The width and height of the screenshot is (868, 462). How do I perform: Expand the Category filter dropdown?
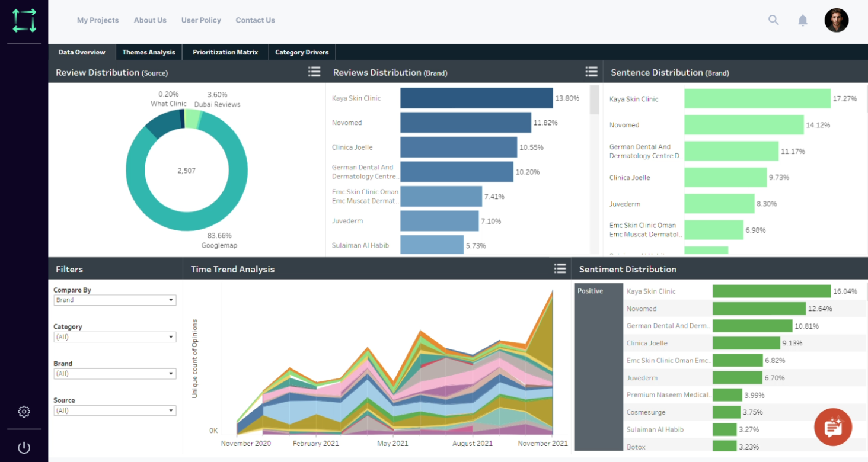[115, 337]
